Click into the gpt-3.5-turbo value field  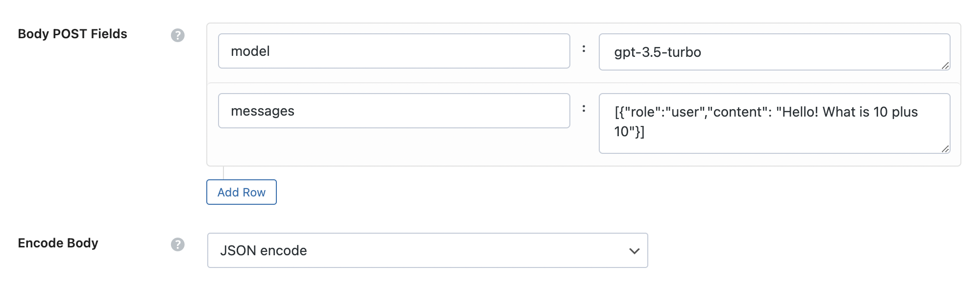[x=775, y=52]
